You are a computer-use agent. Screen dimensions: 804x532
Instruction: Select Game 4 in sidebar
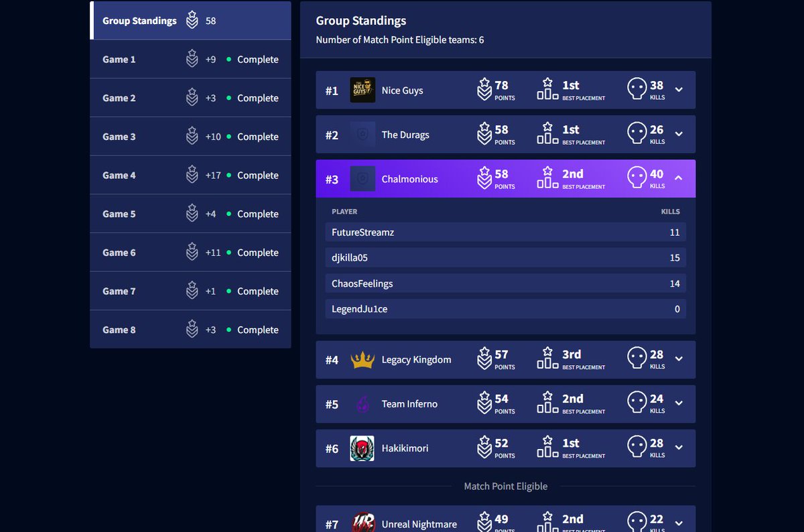tap(190, 175)
